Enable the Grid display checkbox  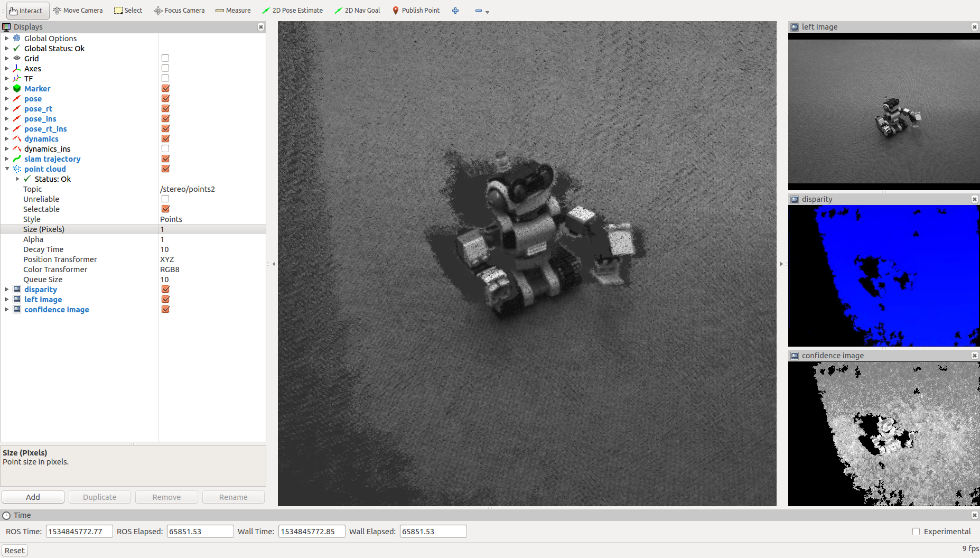[165, 58]
